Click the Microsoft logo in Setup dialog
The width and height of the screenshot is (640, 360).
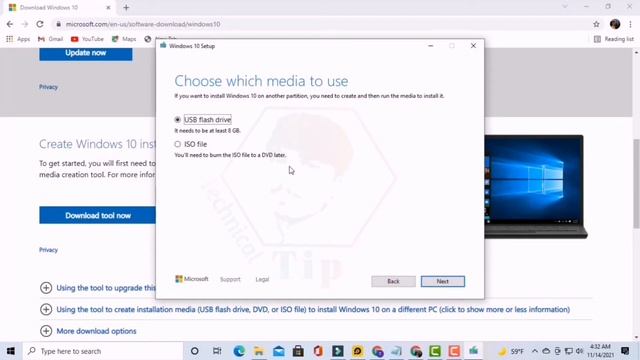191,279
